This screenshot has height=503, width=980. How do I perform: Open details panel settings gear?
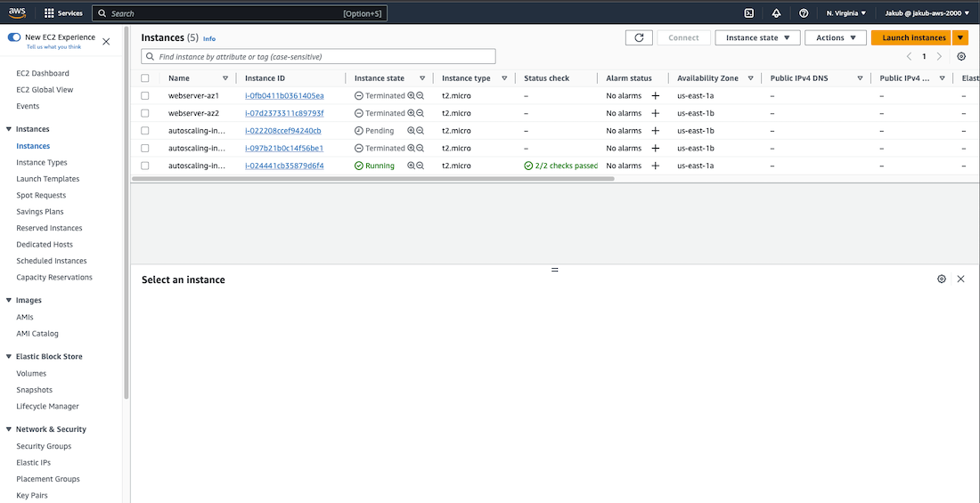coord(942,279)
